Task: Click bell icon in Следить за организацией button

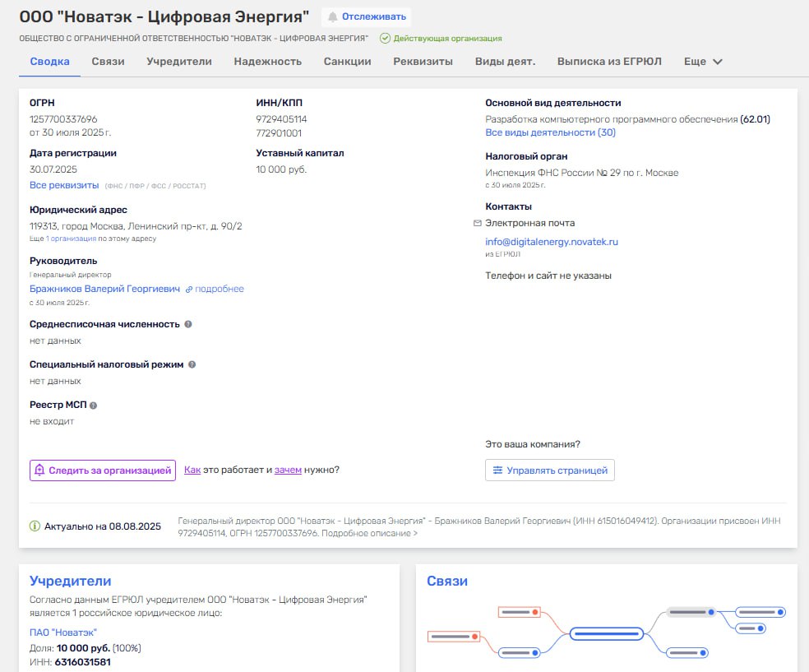Action: pos(39,470)
